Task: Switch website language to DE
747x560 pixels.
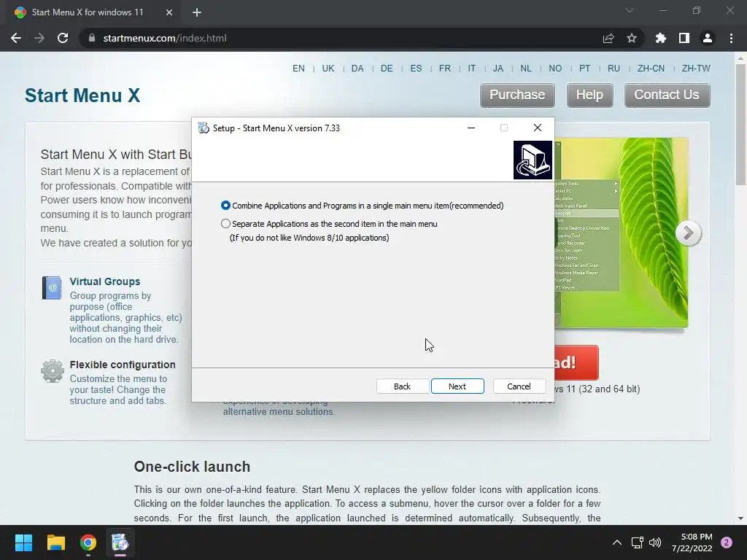Action: (x=387, y=68)
